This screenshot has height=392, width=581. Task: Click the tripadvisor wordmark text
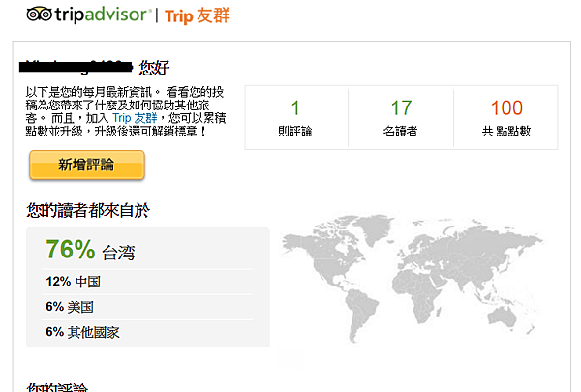103,15
